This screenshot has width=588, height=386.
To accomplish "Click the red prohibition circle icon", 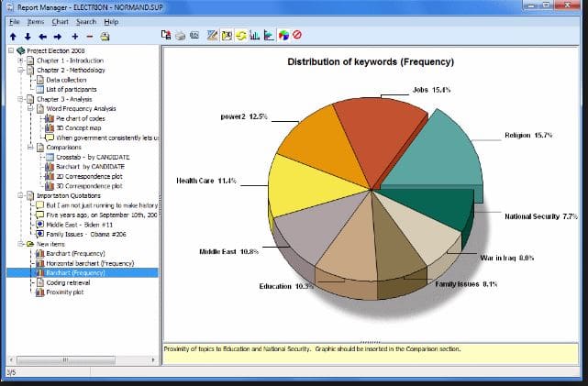I will click(297, 35).
